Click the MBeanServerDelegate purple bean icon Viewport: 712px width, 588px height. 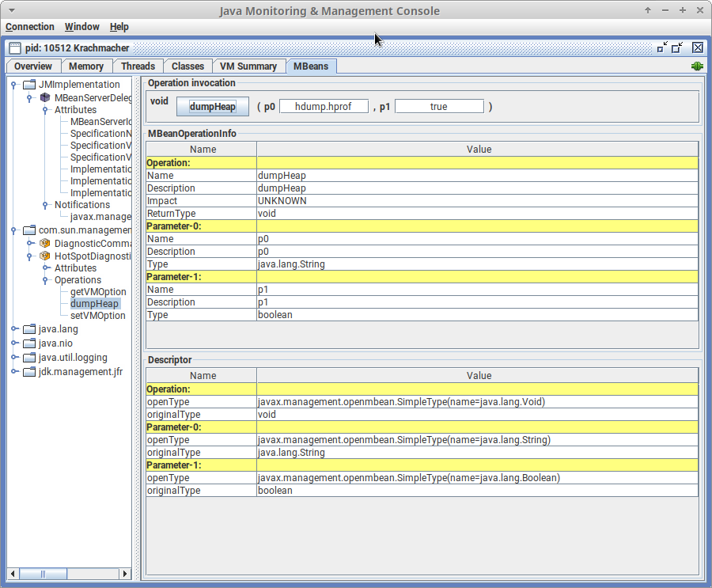pos(45,98)
